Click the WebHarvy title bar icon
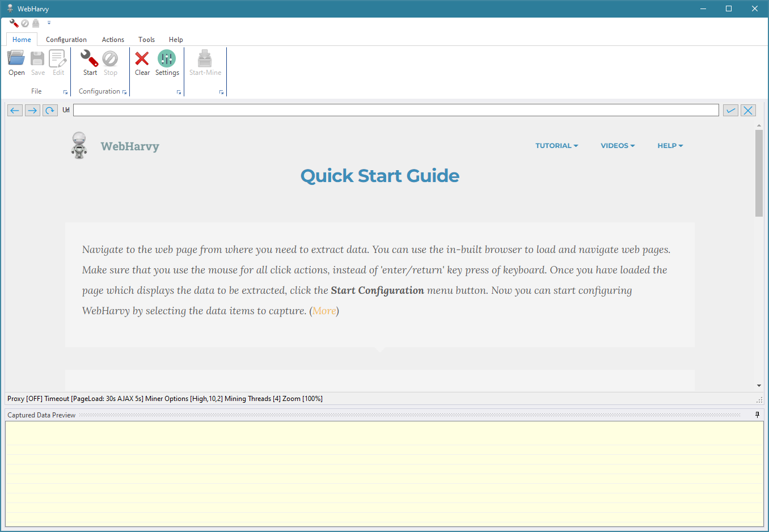Screen dimensions: 769x532 coord(10,9)
